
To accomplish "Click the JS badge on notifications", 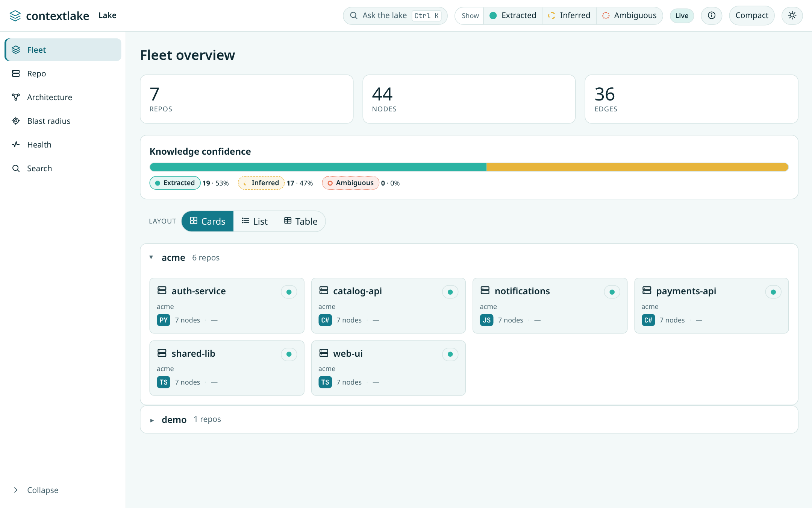I will click(486, 320).
